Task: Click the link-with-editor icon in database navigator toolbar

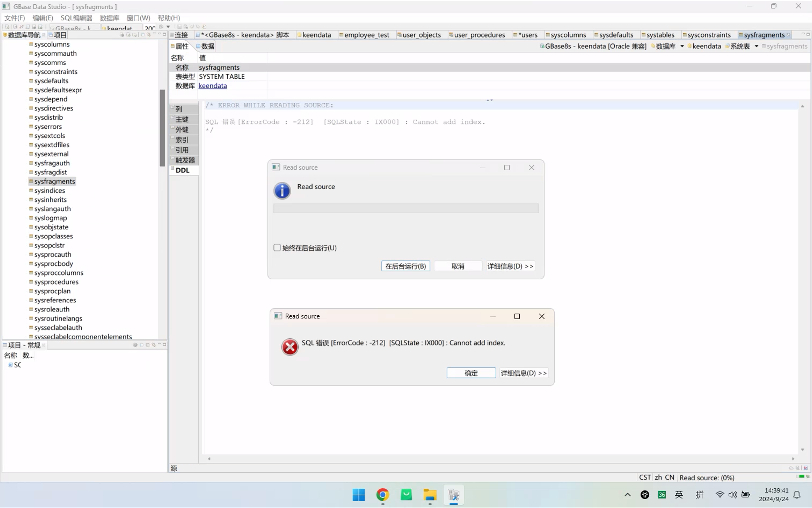Action: [149, 35]
